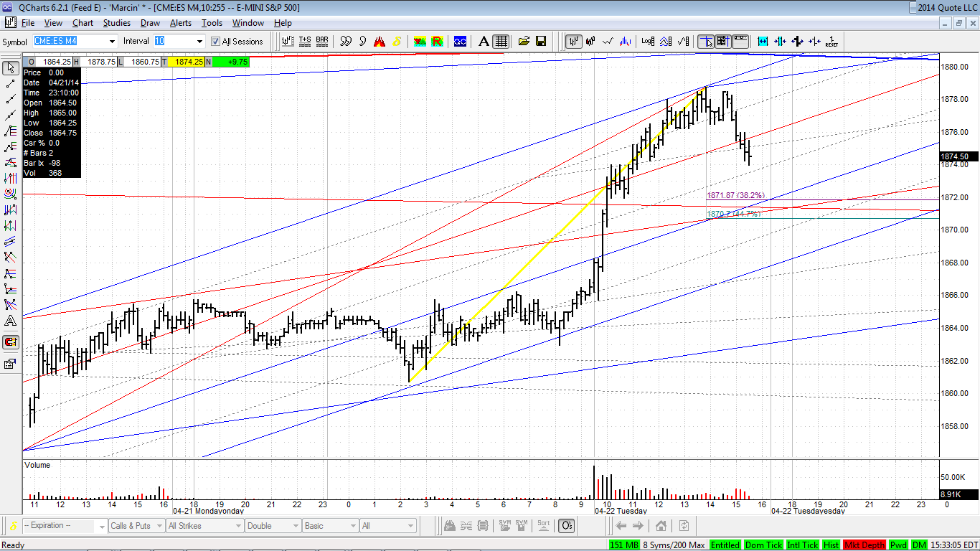Open the Symbol dropdown list
Screen dimensions: 980x551
[112, 42]
